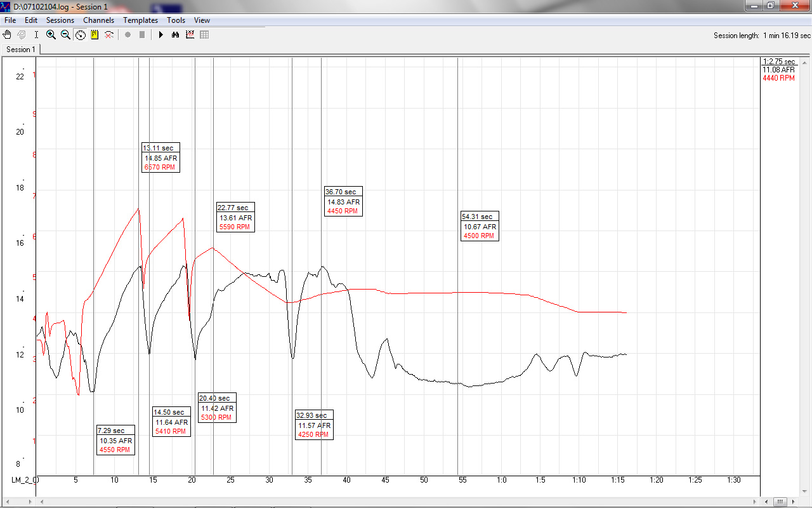
Task: Click the zoom out magnifier
Action: [65, 35]
